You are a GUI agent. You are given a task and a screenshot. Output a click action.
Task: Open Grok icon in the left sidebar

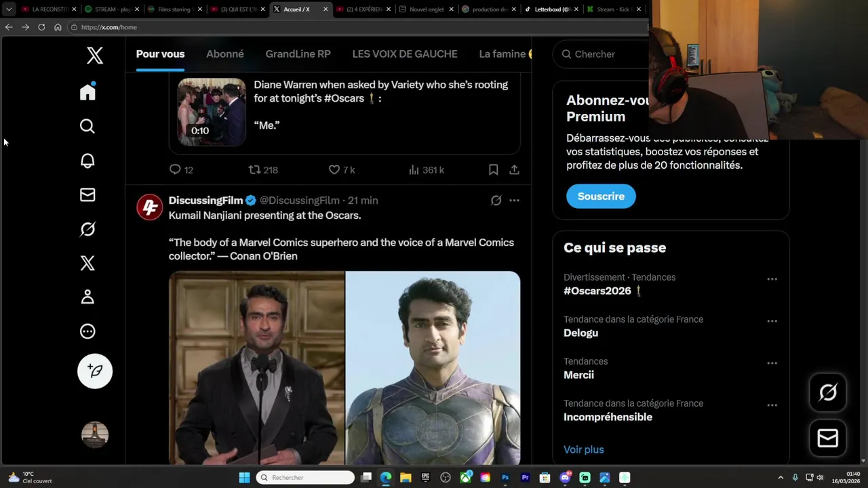tap(87, 229)
